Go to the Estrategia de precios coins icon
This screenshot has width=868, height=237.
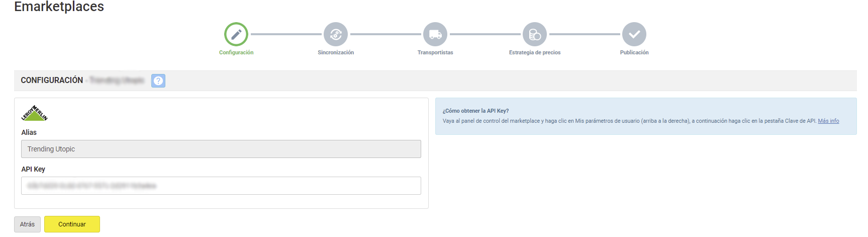(x=535, y=34)
